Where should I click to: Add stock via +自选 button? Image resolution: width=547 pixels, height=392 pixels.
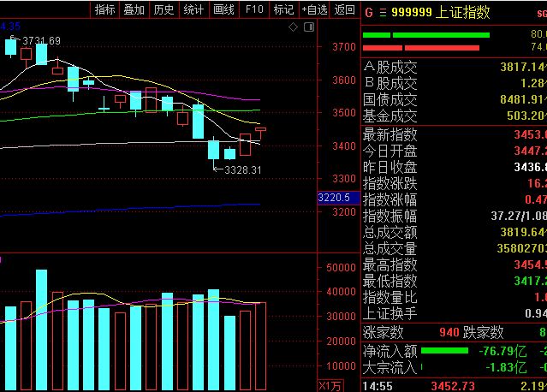(x=314, y=9)
